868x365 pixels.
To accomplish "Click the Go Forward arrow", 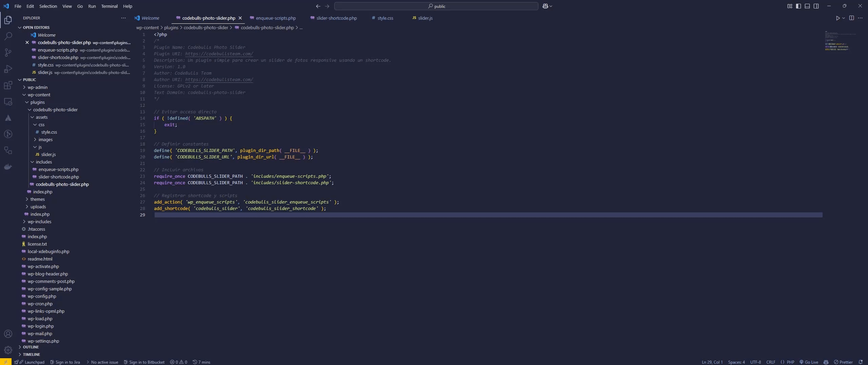I will point(327,6).
